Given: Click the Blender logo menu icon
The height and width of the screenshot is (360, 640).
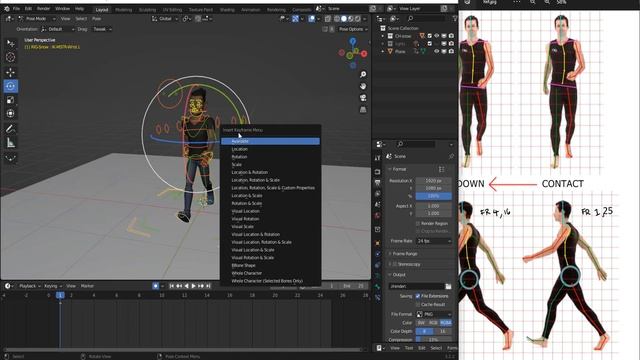Looking at the screenshot, I should tap(7, 9).
